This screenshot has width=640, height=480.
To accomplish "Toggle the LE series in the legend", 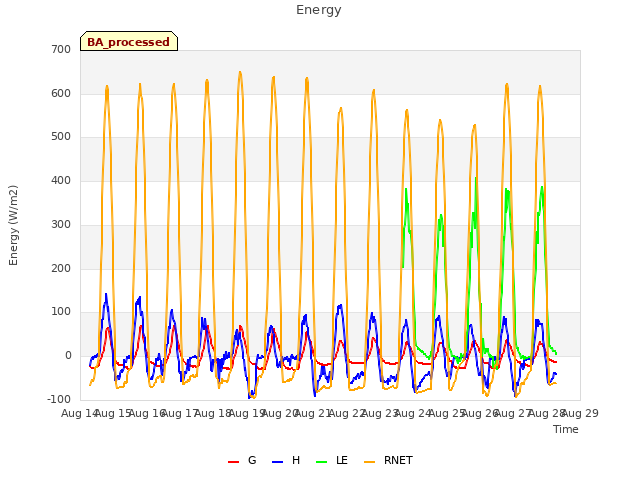I will pyautogui.click(x=332, y=460).
